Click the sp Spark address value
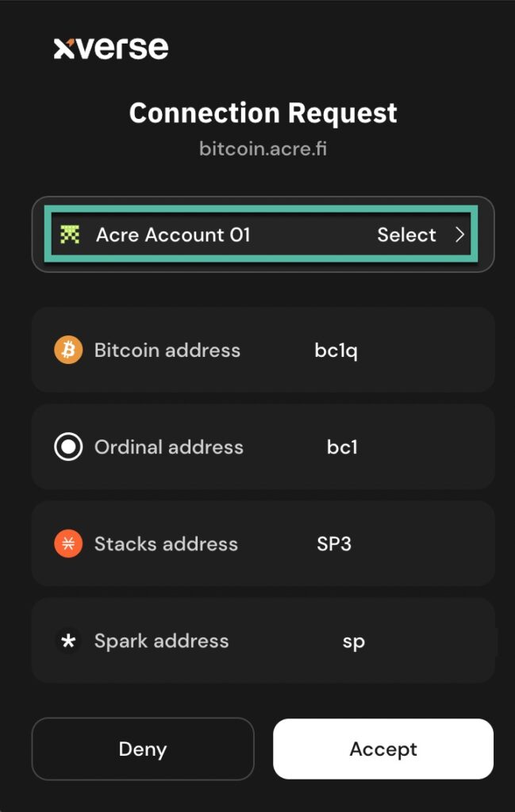This screenshot has height=812, width=515. tap(353, 642)
